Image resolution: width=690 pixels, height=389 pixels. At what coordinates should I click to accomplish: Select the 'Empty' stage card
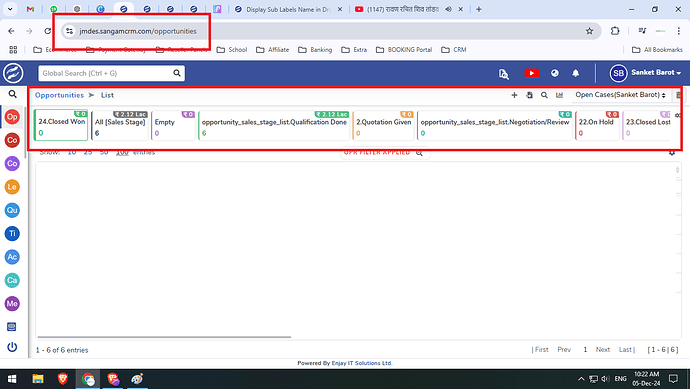173,126
